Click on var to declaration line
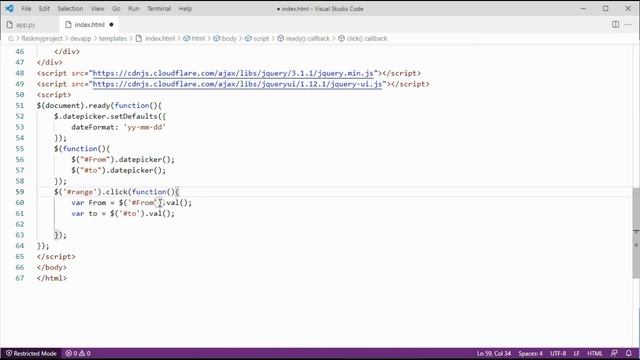The image size is (640, 360). click(x=123, y=213)
